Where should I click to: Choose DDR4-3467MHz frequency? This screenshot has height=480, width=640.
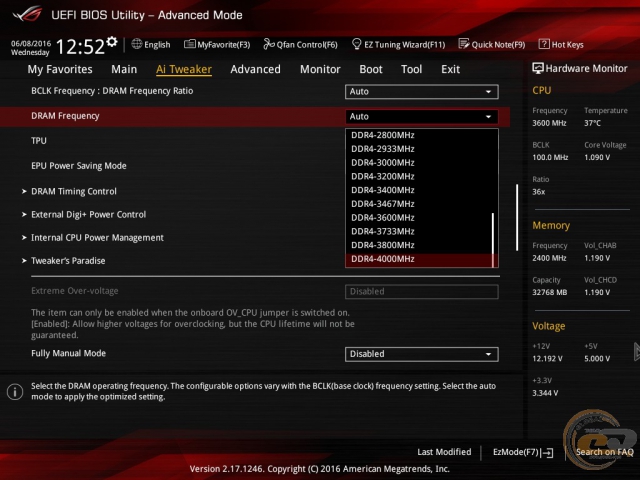[418, 204]
